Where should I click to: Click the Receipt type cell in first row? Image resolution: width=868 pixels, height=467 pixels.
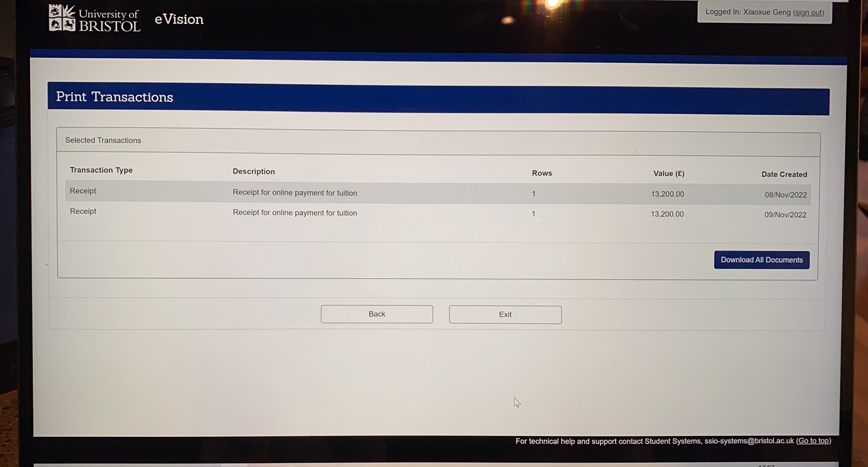[83, 191]
